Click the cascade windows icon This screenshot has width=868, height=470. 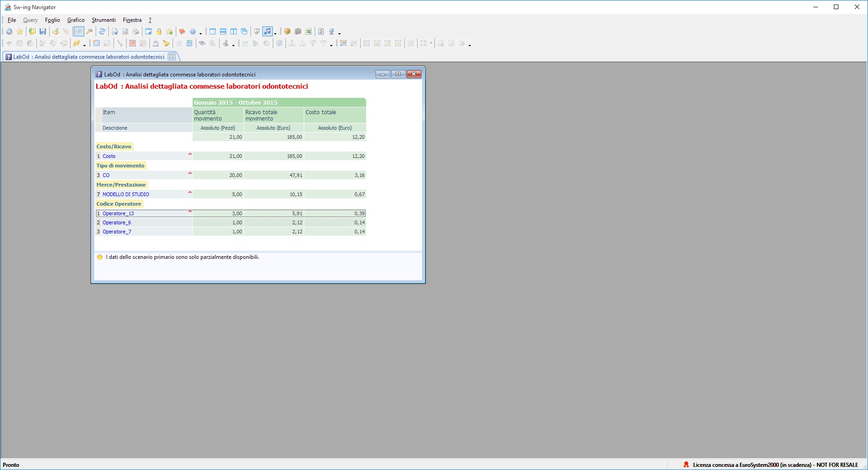(244, 31)
